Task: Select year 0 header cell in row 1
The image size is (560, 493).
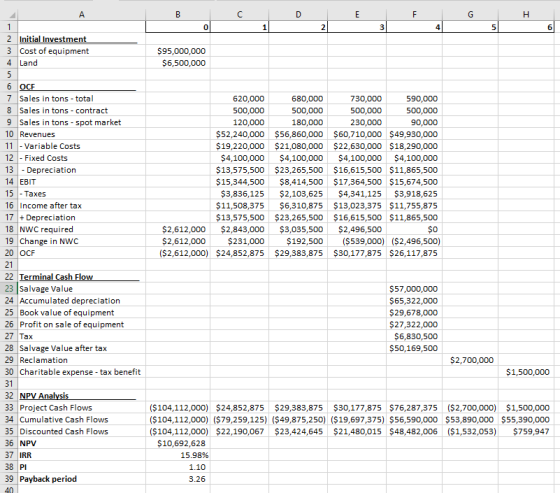Action: [x=178, y=27]
